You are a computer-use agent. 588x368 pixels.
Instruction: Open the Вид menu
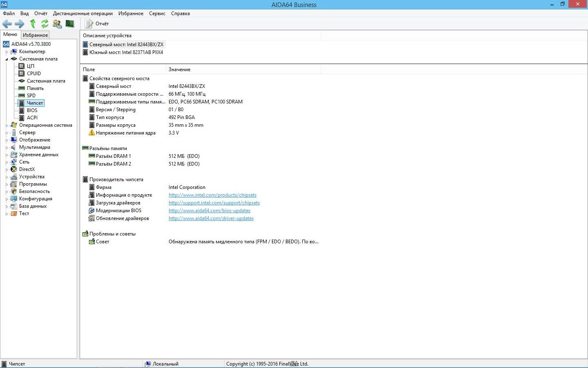[x=24, y=13]
